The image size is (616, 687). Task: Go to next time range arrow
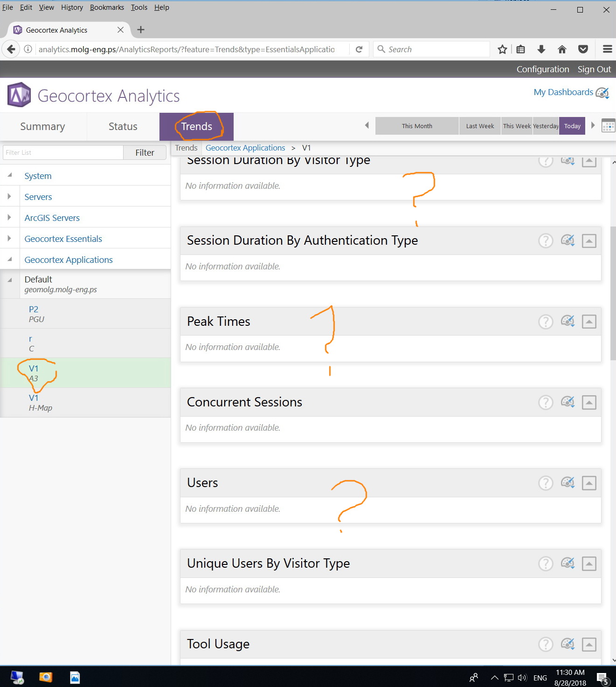click(x=593, y=125)
